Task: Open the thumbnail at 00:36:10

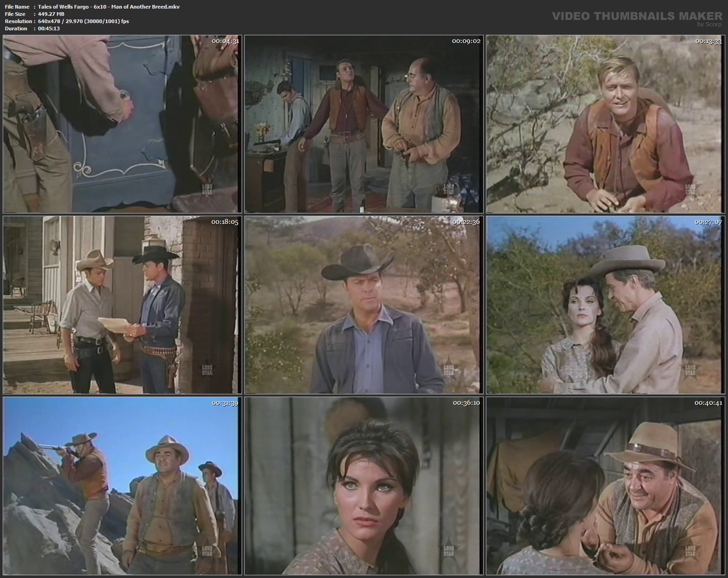Action: pyautogui.click(x=364, y=486)
